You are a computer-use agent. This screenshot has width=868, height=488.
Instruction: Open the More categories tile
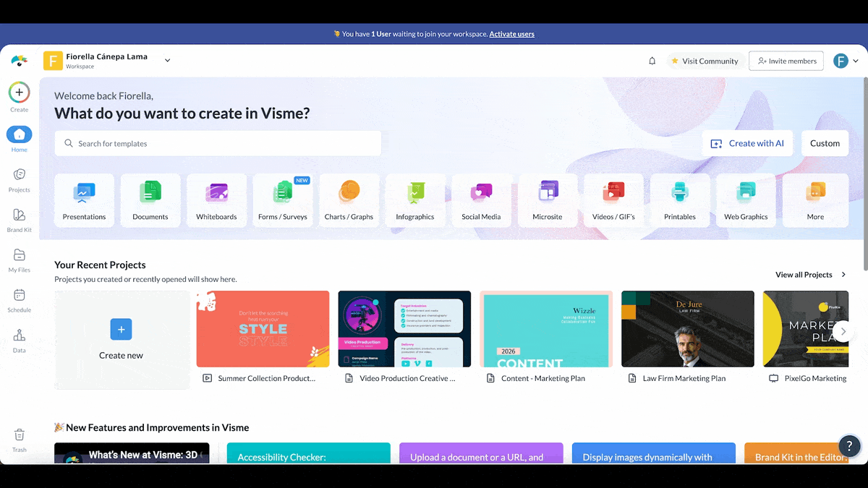click(815, 200)
